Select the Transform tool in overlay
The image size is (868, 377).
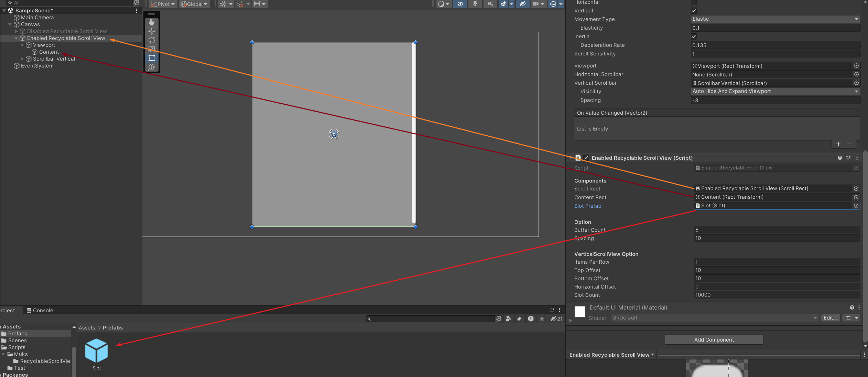tap(152, 67)
